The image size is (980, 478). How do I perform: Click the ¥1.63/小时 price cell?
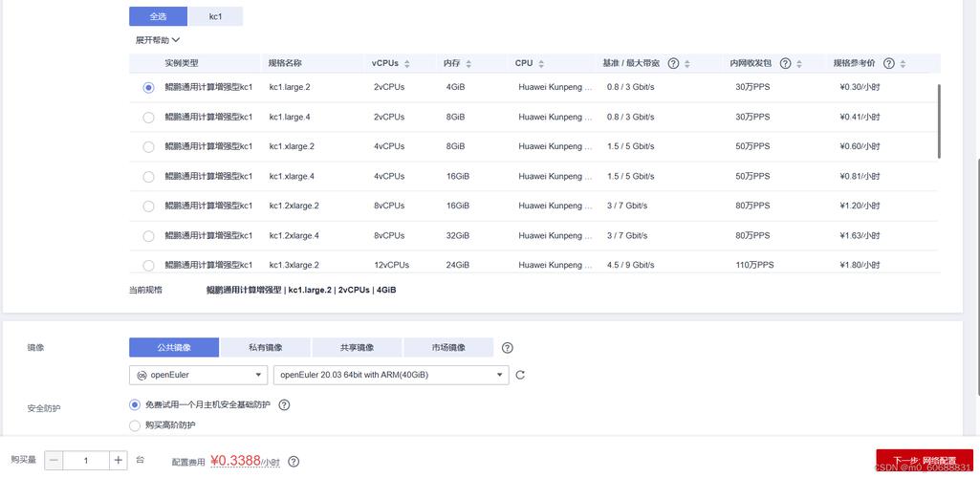click(x=860, y=235)
